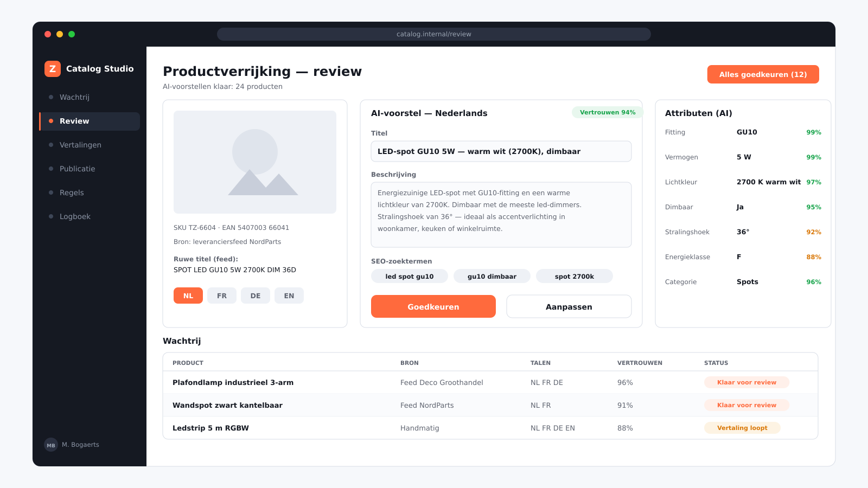
Task: Click the Aanpassen button
Action: pos(569,306)
